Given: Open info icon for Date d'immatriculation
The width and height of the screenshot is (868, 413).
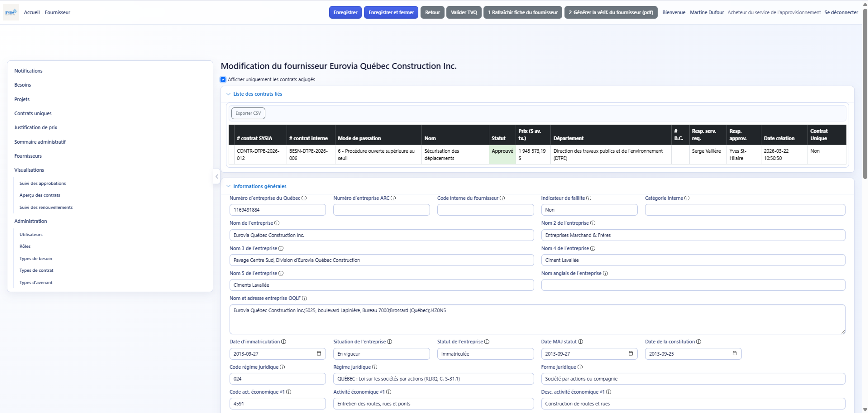Looking at the screenshot, I should (284, 342).
